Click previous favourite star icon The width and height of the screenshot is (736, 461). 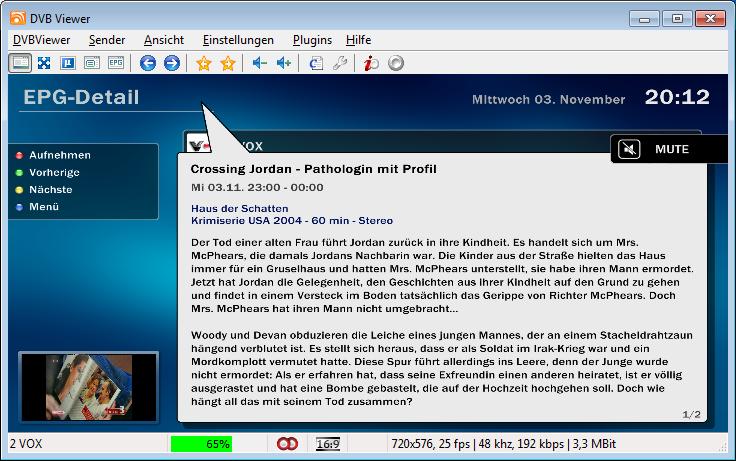click(x=204, y=63)
